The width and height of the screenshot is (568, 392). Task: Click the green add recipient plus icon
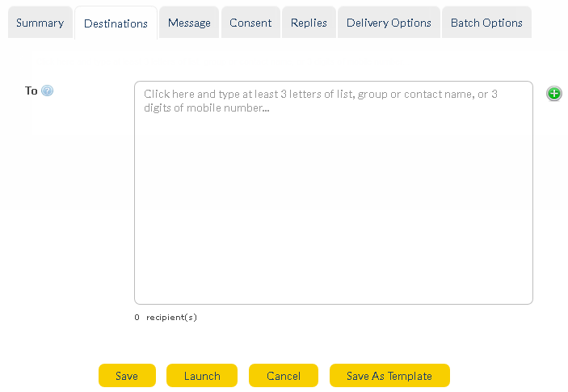[x=553, y=94]
